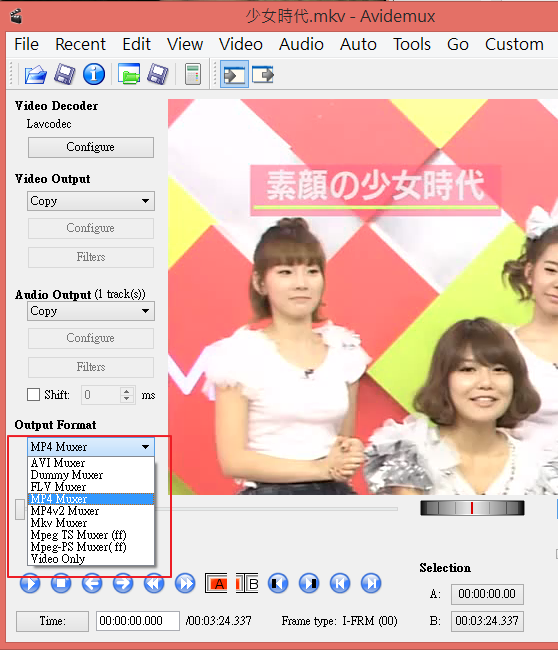Click the jog shuttle slider
The image size is (558, 650).
(x=472, y=508)
